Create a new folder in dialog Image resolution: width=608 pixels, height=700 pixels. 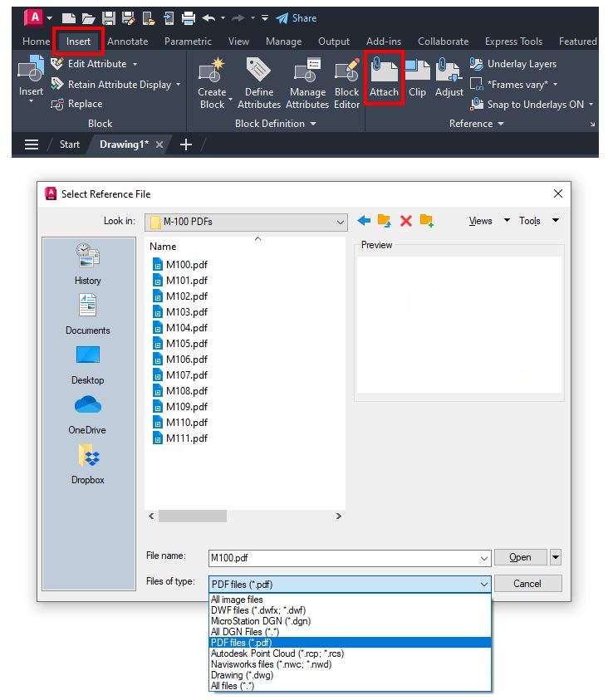427,221
